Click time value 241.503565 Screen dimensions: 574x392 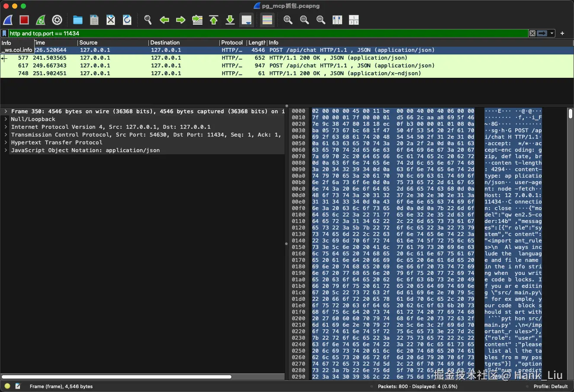tap(50, 58)
